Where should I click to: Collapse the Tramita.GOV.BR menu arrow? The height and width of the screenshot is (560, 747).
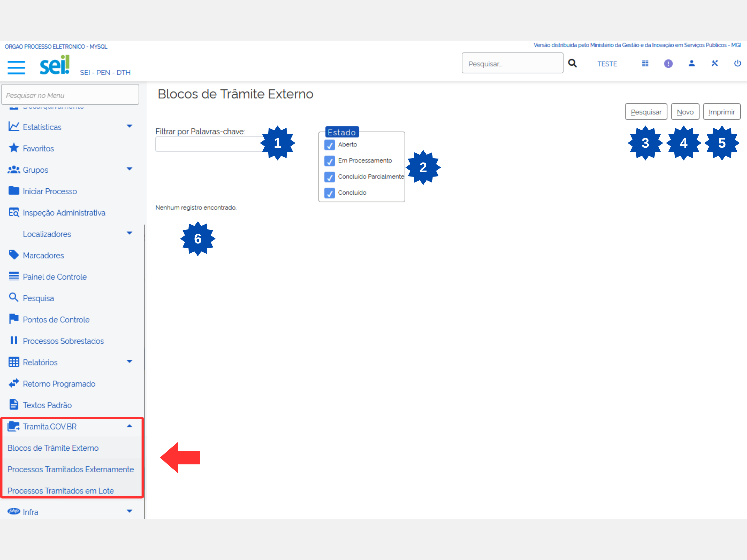(129, 426)
